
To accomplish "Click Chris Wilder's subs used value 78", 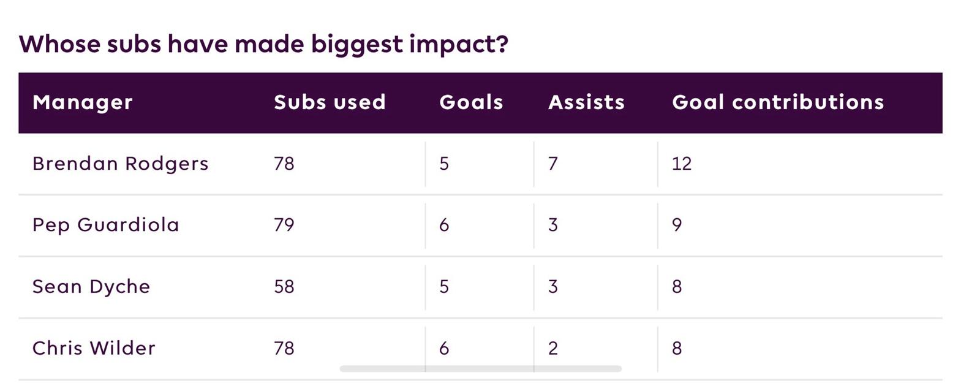I will [x=284, y=348].
